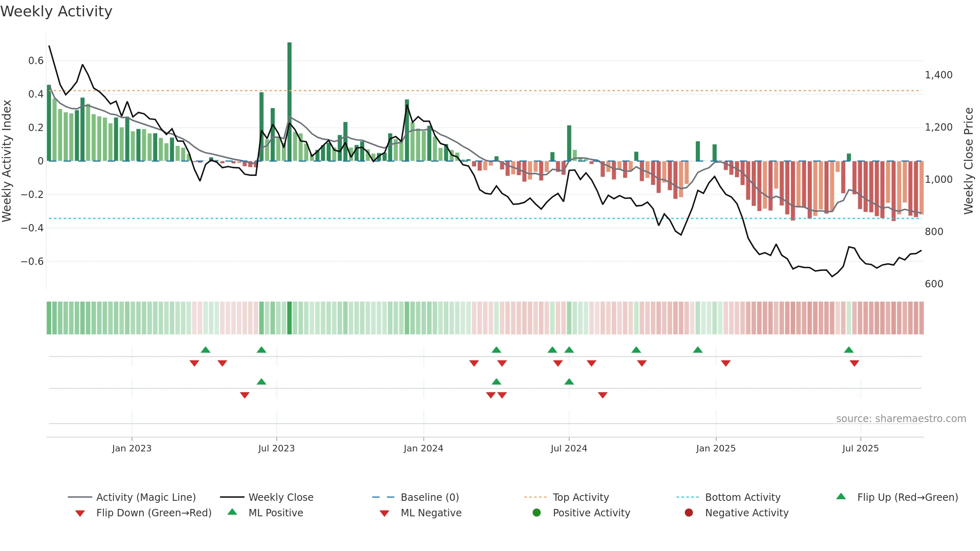Screen dimensions: 980x551
Task: Click the '600' price axis tick
Action: (934, 284)
